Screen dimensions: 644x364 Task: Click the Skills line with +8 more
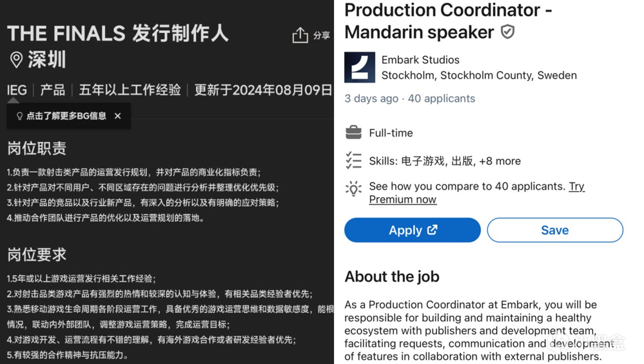click(445, 161)
